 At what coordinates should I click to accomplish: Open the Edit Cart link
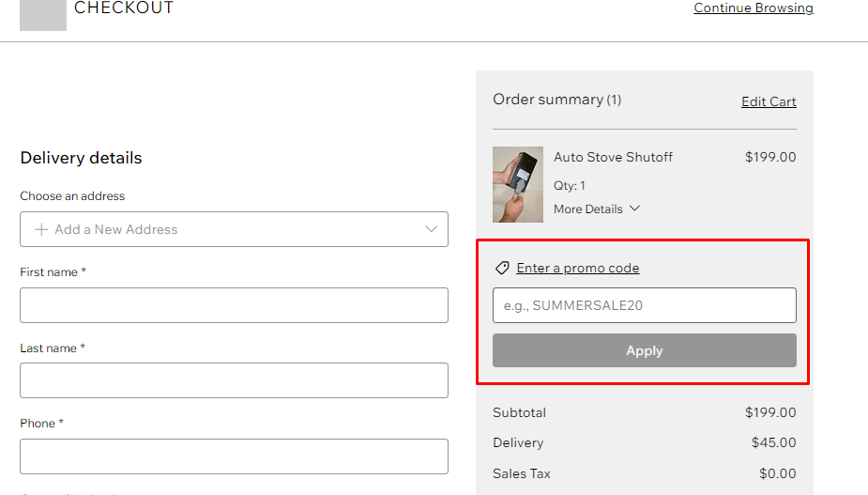[x=769, y=101]
